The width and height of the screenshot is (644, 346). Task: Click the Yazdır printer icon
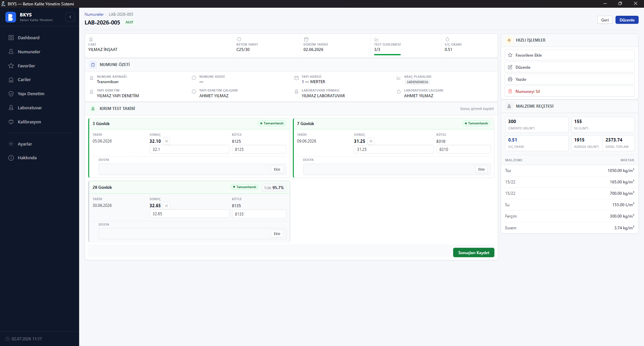510,79
